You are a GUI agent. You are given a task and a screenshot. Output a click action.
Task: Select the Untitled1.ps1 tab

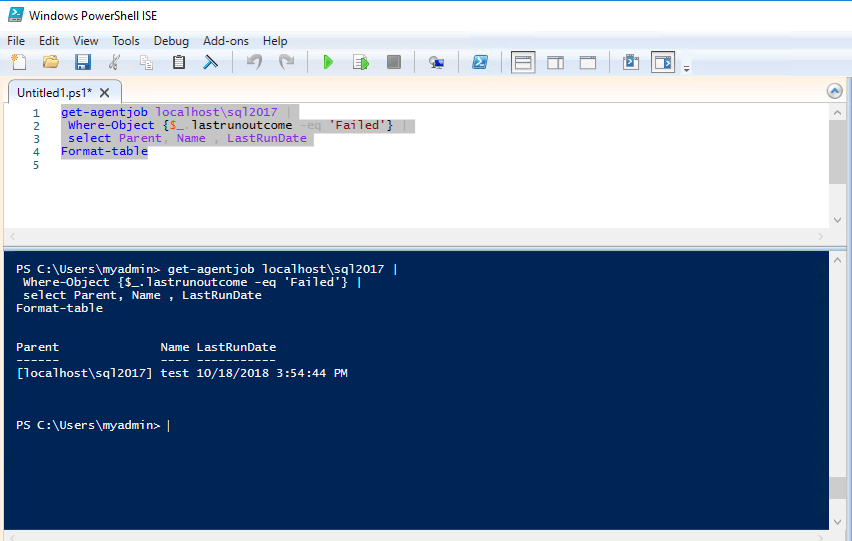[x=54, y=93]
